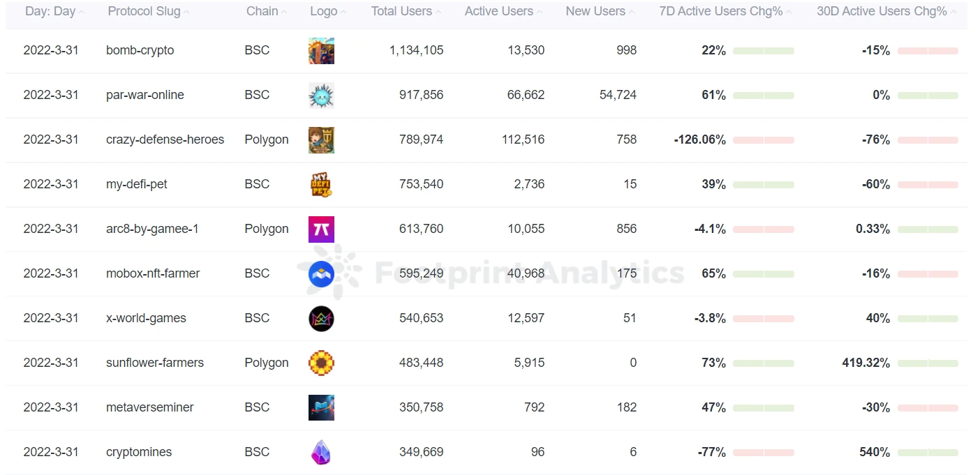Click the sunflower-farmers protocol name
980x475 pixels.
[155, 363]
